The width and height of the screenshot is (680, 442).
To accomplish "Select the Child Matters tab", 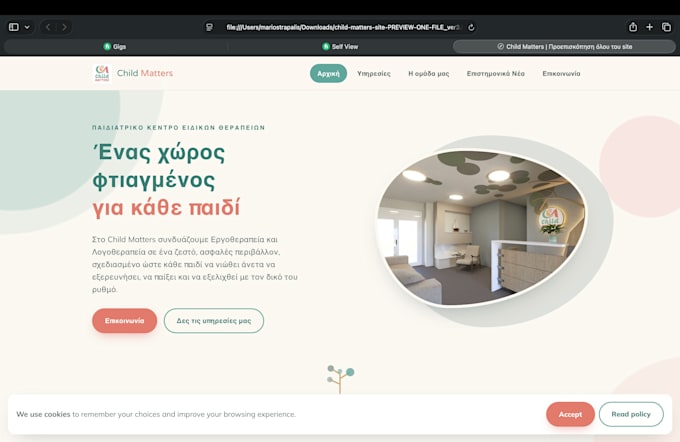I will [x=564, y=46].
